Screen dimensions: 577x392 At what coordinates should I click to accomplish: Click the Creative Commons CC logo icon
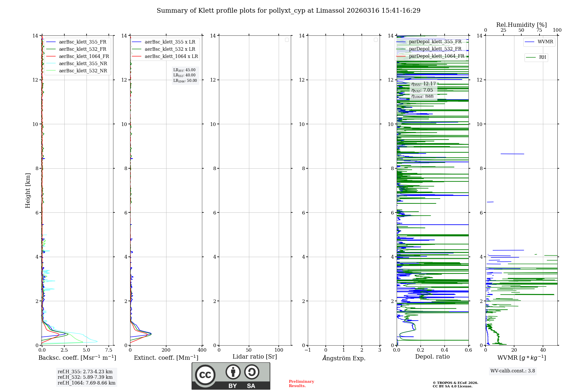(205, 375)
